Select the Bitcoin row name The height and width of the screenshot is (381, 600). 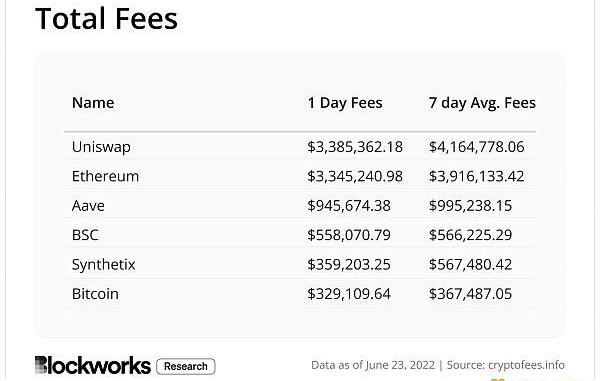point(95,294)
